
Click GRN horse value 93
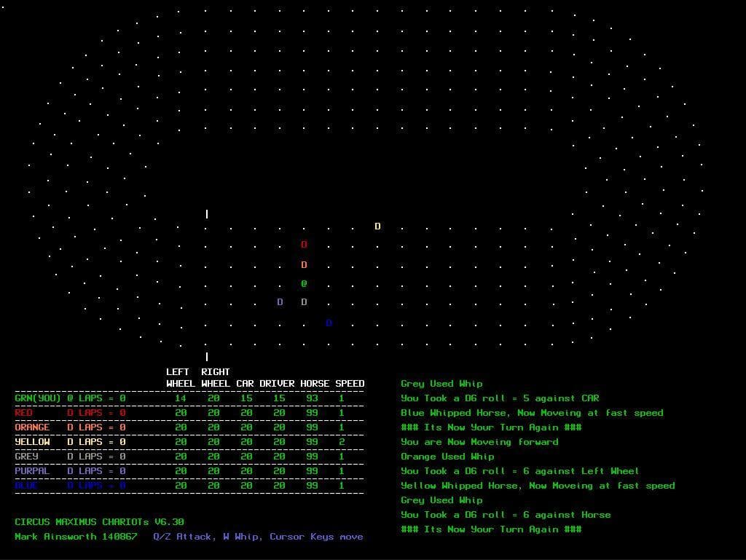pos(312,398)
